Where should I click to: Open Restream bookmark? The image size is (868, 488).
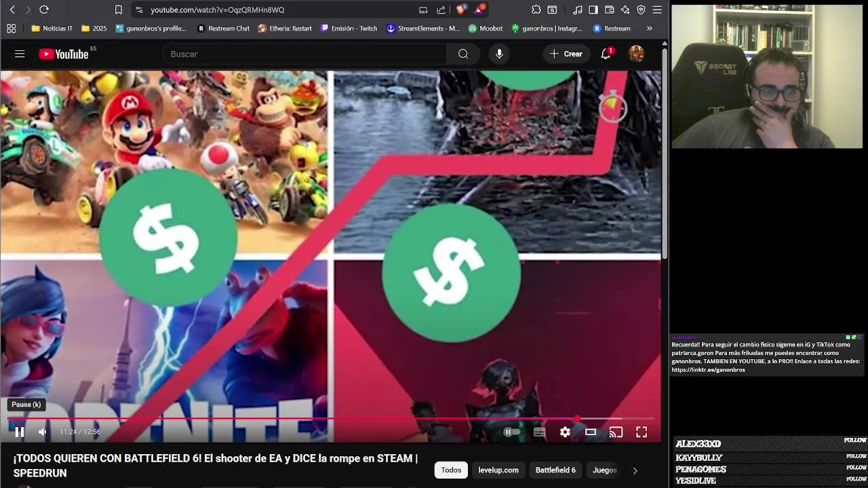pos(612,28)
